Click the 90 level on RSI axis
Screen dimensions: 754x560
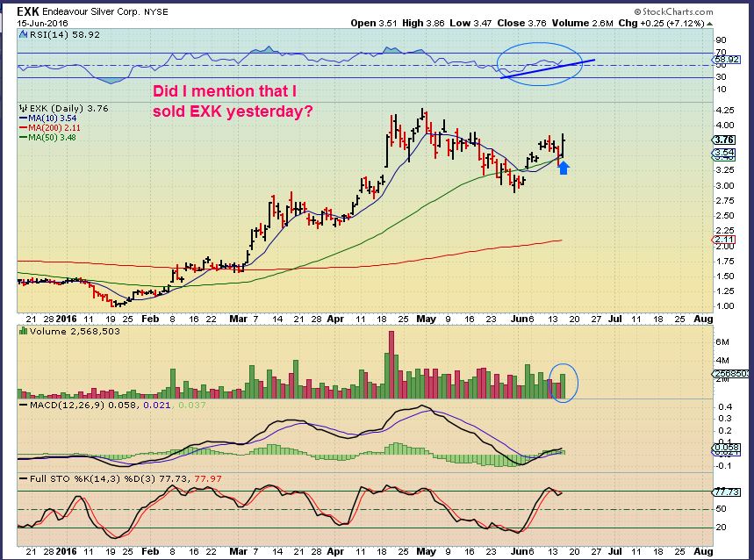(x=721, y=39)
